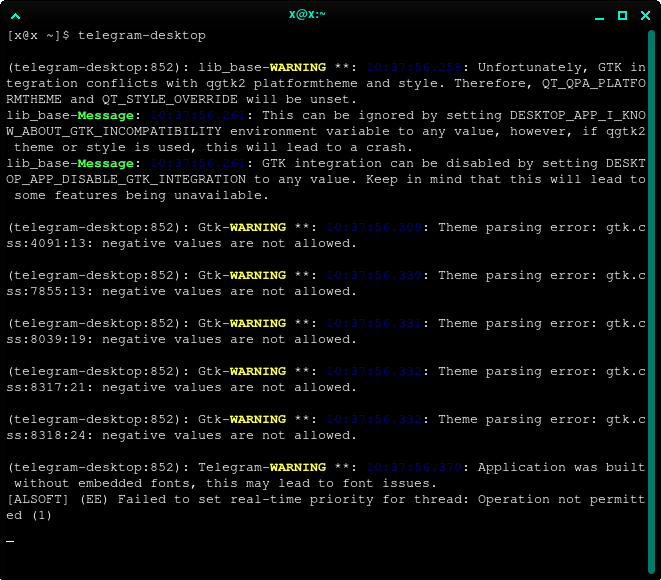661x580 pixels.
Task: Click the [ALSOFT] (EE) error line
Action: [x=325, y=499]
